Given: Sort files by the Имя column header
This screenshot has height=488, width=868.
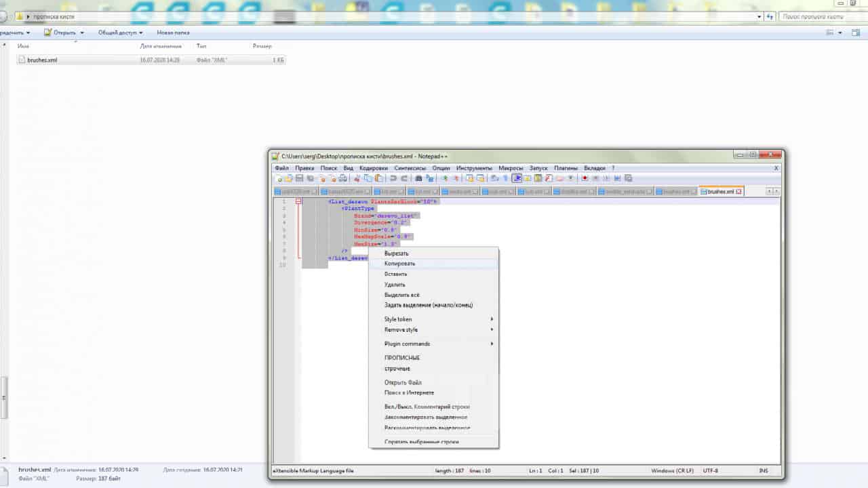Looking at the screenshot, I should tap(23, 46).
